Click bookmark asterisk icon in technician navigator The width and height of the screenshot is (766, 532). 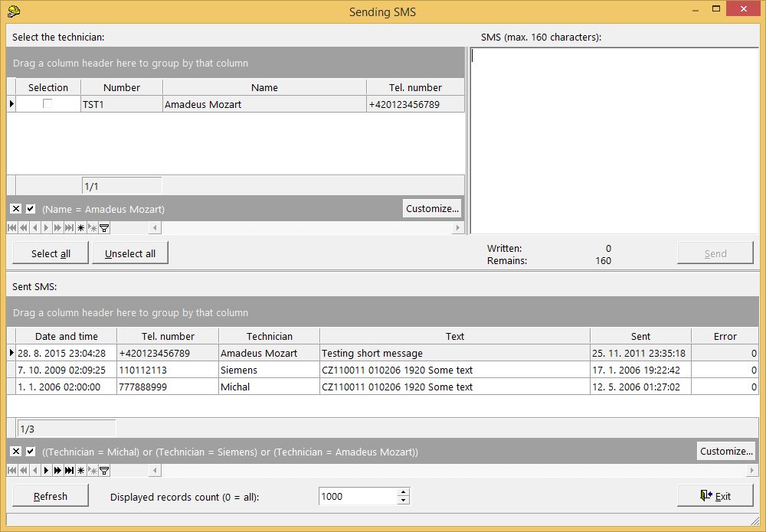point(80,228)
